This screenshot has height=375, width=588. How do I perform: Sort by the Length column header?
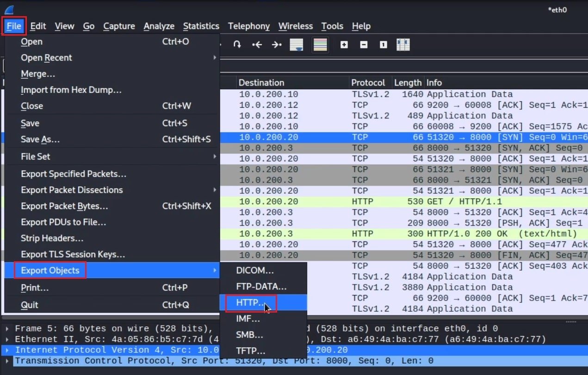click(x=408, y=83)
